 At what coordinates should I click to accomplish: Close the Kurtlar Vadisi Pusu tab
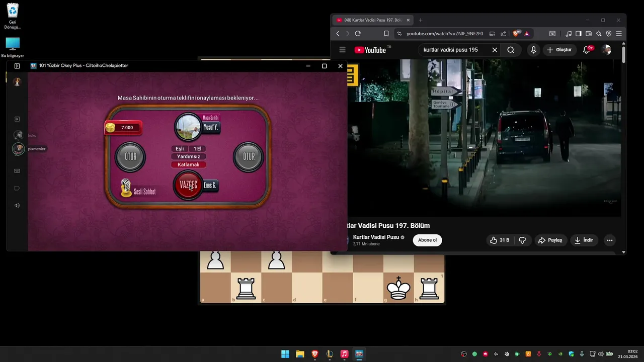(408, 20)
